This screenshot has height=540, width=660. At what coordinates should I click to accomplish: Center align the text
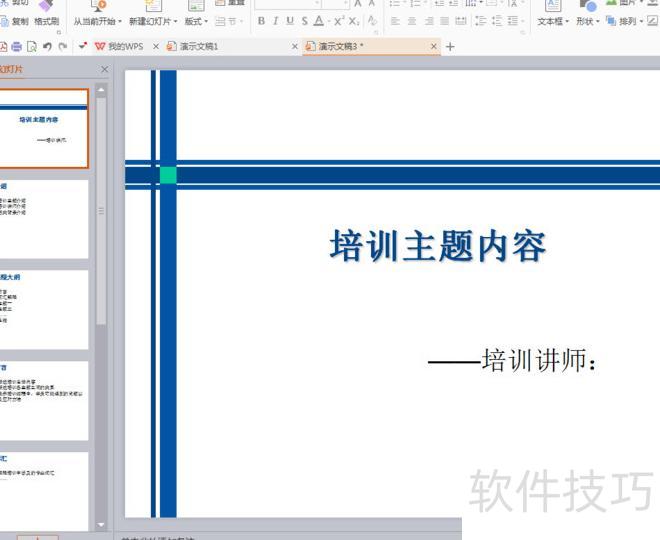412,21
